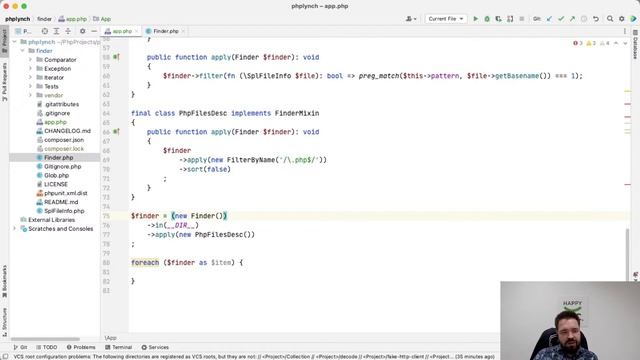
Task: Expand the Tests folder
Action: coord(30,86)
